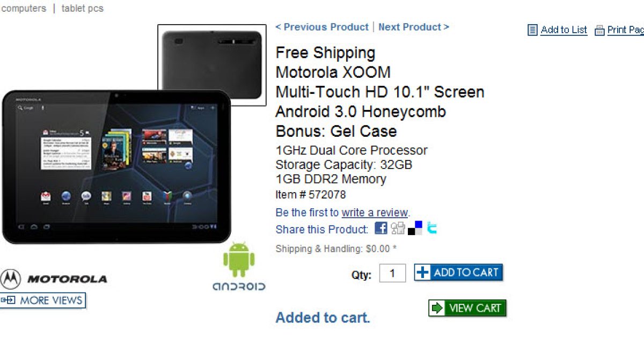
Task: Open the View Cart button
Action: pos(467,308)
